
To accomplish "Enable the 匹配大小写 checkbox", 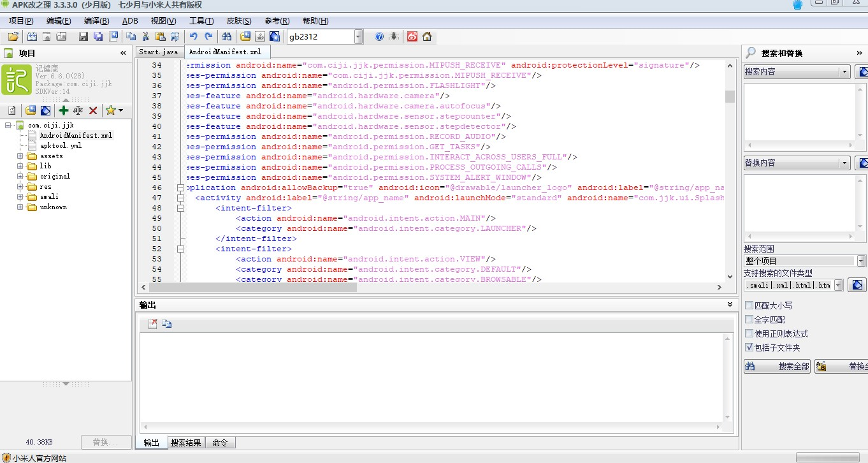I will click(749, 305).
